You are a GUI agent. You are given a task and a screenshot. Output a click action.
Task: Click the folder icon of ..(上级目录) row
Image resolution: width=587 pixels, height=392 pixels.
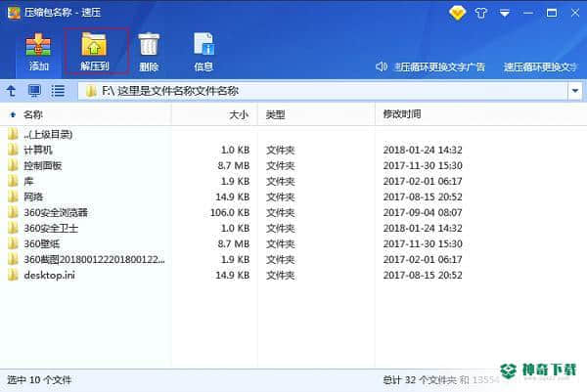click(x=13, y=134)
